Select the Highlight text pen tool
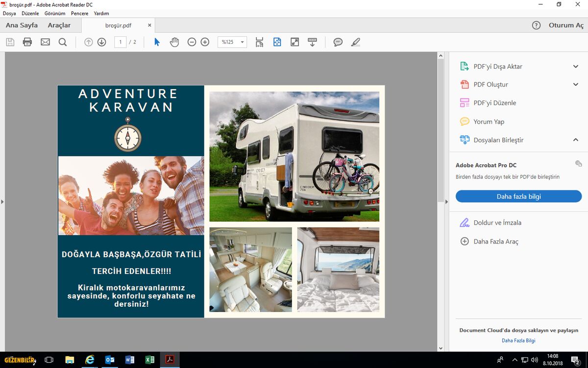Viewport: 588px width, 368px height. click(356, 42)
